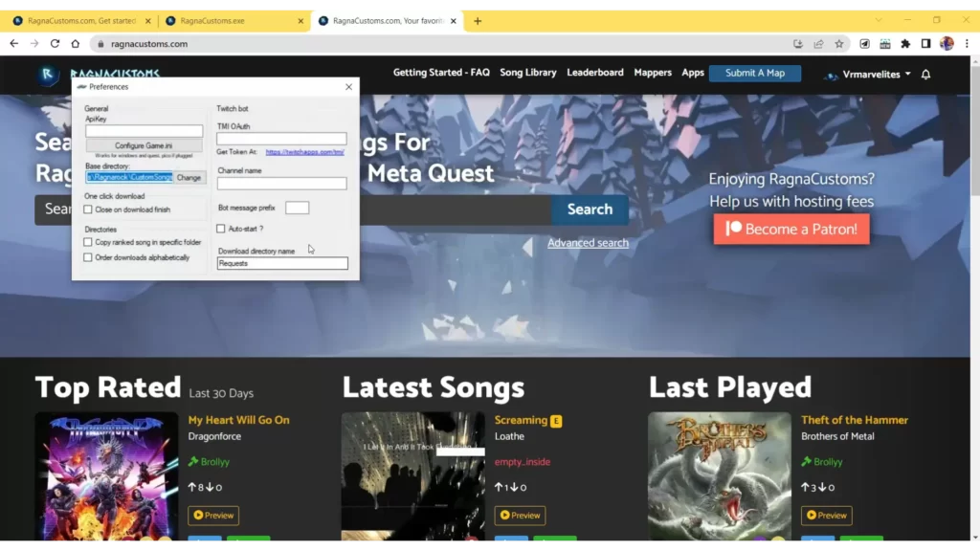Screen dimensions: 980x551
Task: Install app icon in address bar
Action: (797, 44)
